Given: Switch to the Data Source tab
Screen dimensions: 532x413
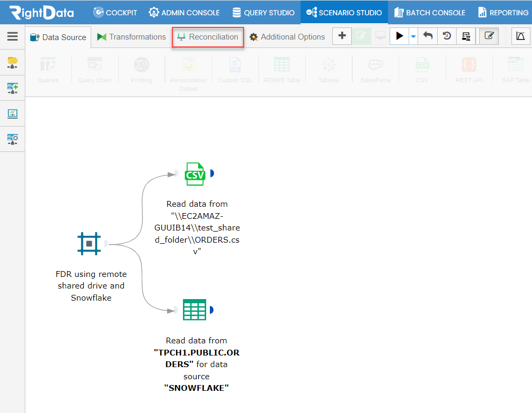Looking at the screenshot, I should pyautogui.click(x=58, y=37).
